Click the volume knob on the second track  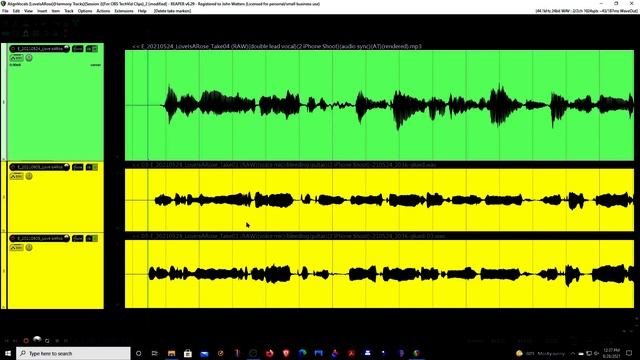[x=67, y=167]
